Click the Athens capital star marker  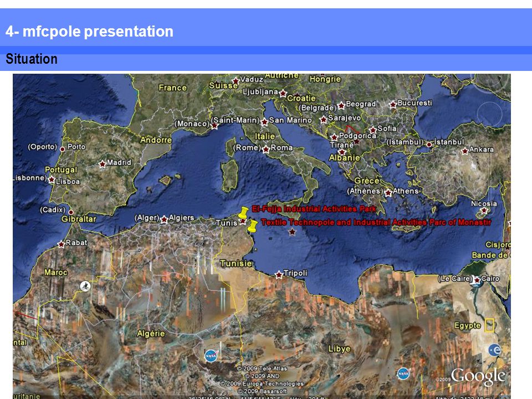click(388, 193)
